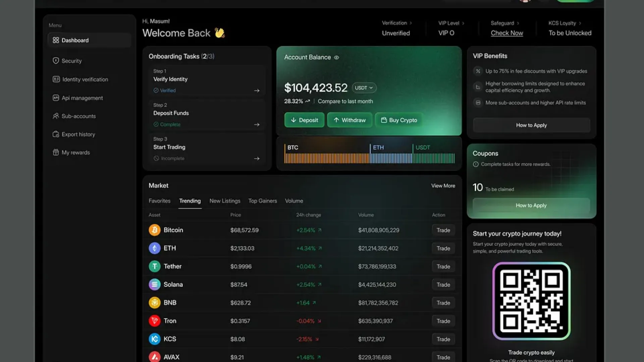644x362 pixels.
Task: Go to Security in the sidebar
Action: click(x=67, y=61)
